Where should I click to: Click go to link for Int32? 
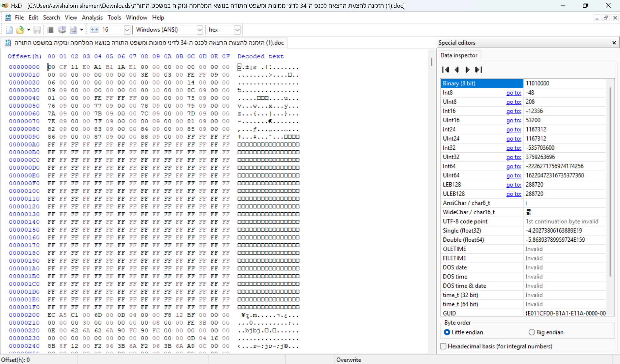(x=513, y=148)
